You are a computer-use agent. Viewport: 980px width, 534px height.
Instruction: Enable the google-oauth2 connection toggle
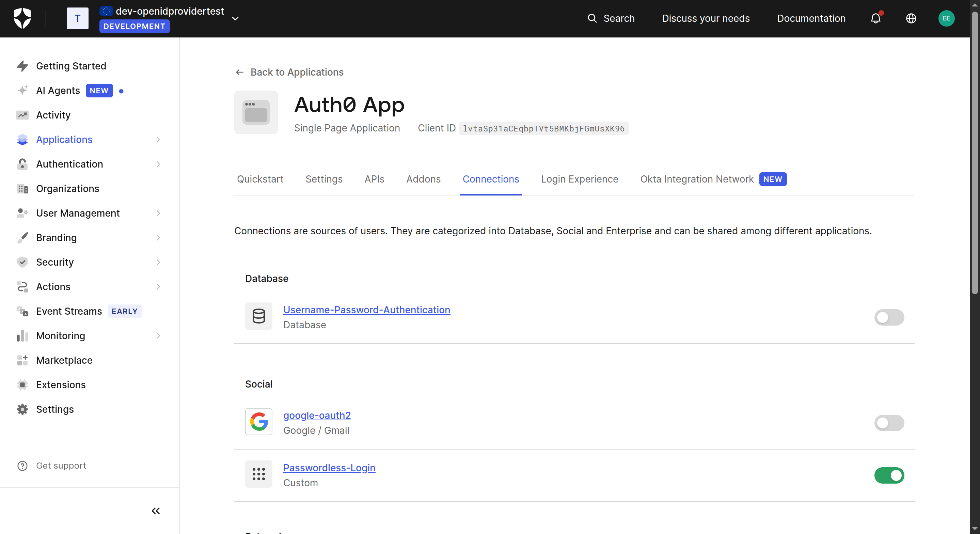(x=889, y=423)
